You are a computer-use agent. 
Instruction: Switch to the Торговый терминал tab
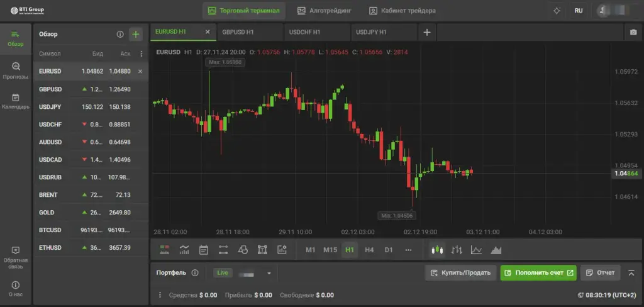pyautogui.click(x=244, y=11)
